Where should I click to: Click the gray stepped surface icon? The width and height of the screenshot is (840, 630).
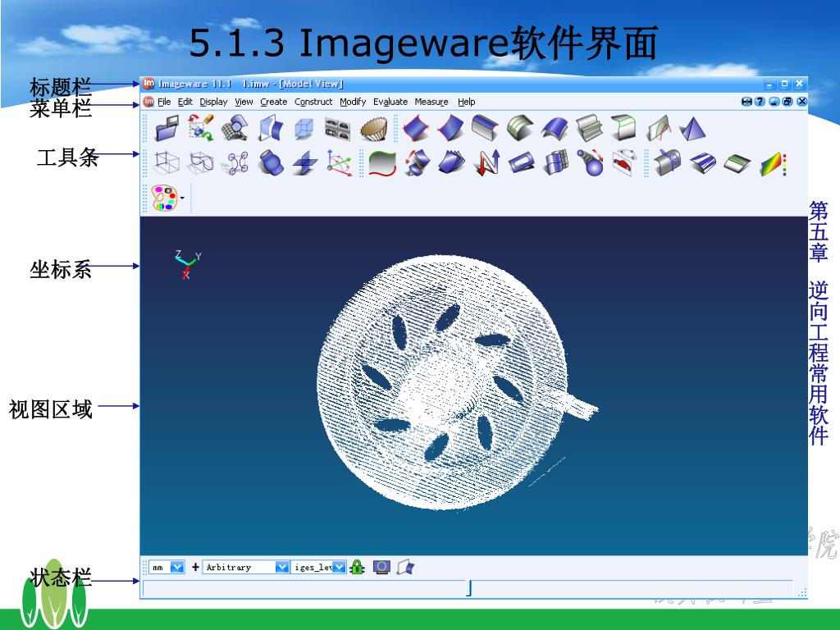(x=589, y=129)
